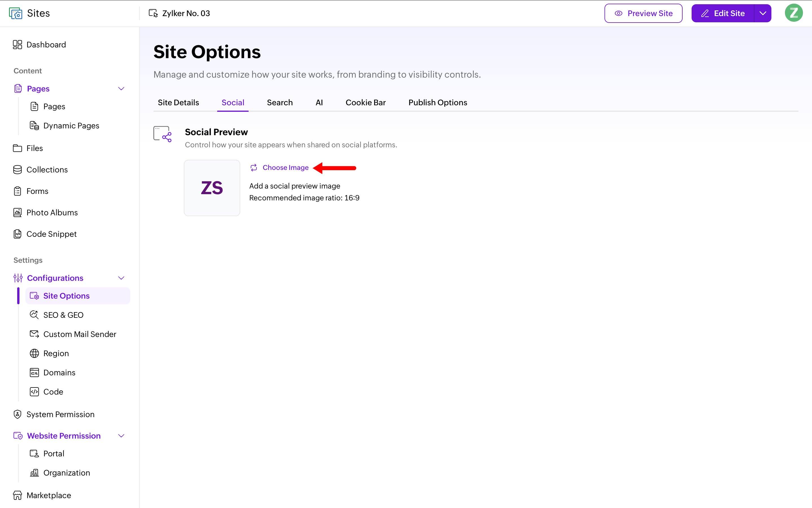Screen dimensions: 812x508
Task: Click the Code brackets icon
Action: pos(34,392)
